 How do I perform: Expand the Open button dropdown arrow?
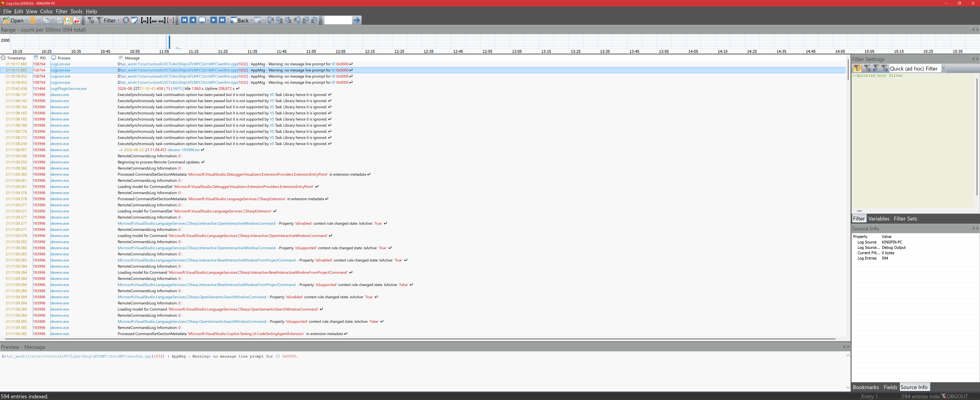(27, 20)
